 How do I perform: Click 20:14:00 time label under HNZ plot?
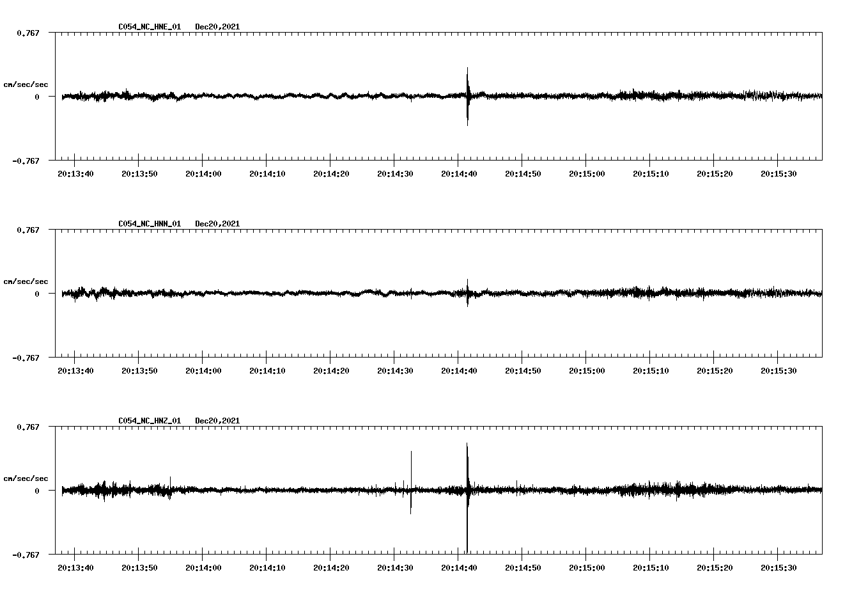[203, 567]
